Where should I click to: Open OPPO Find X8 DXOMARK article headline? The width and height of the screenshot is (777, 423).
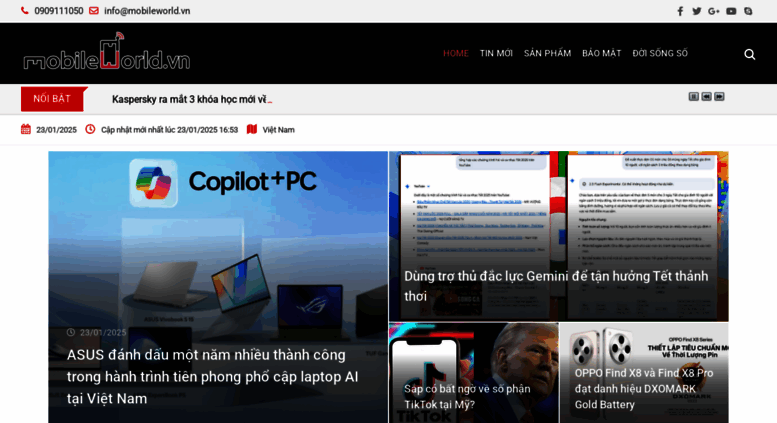[644, 389]
